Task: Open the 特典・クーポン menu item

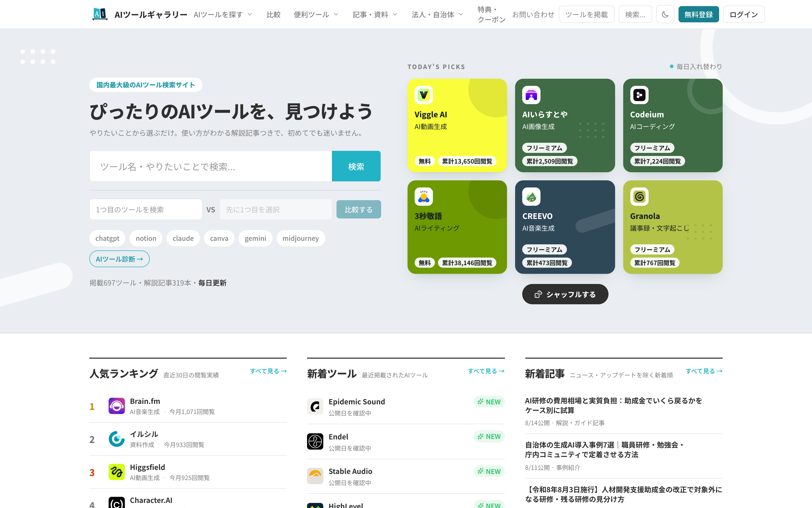Action: pyautogui.click(x=491, y=14)
